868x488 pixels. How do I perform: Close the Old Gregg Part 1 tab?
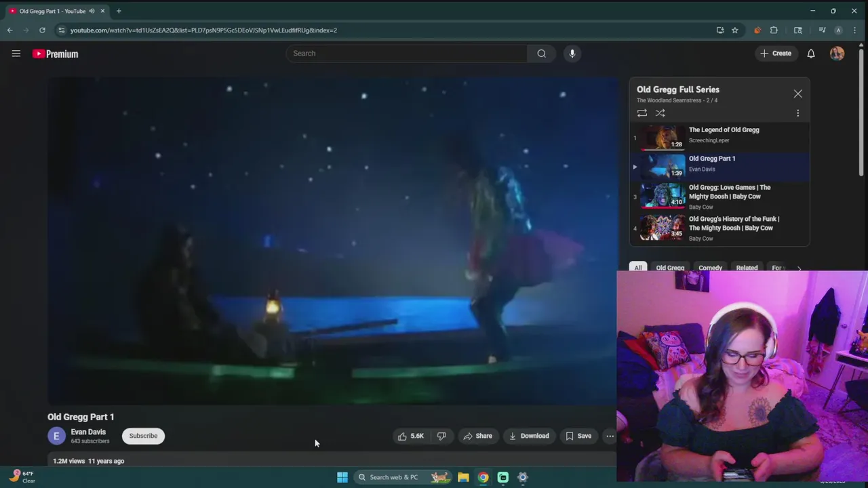click(x=102, y=11)
